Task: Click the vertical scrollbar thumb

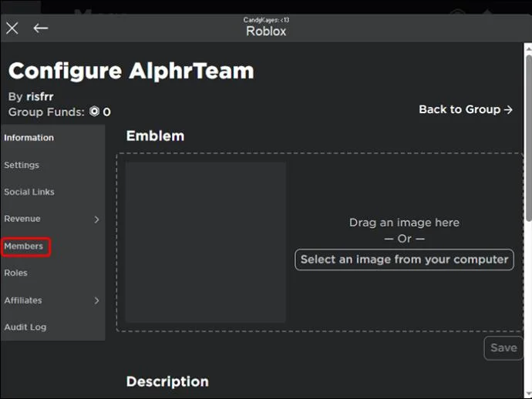Action: click(529, 137)
